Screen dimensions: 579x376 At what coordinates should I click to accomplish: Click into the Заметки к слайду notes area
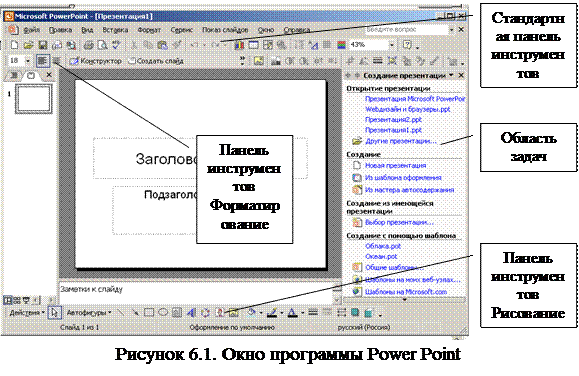tap(196, 293)
